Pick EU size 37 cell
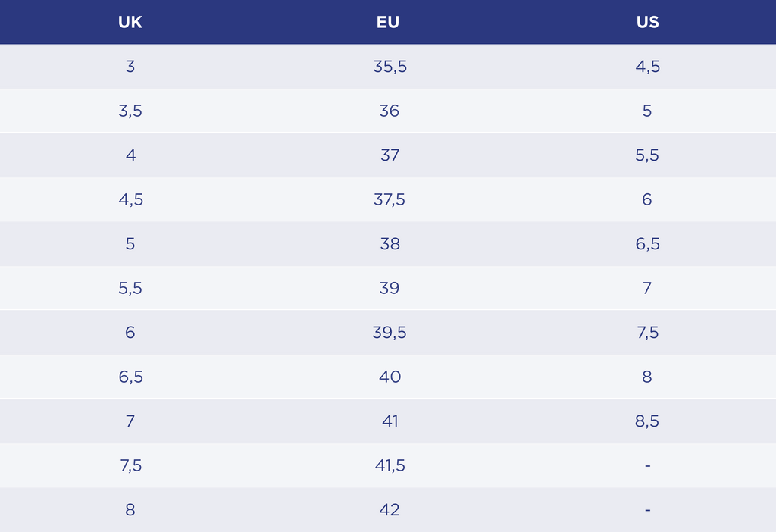 390,155
